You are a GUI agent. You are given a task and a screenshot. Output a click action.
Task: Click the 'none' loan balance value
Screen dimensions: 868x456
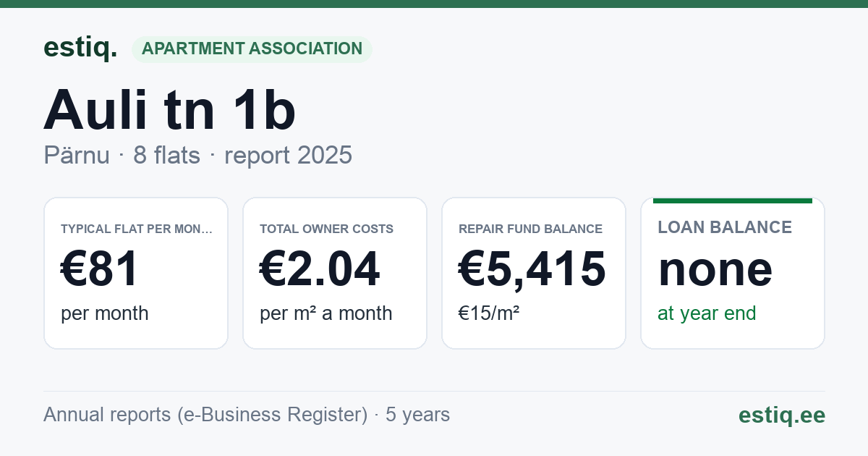(715, 269)
